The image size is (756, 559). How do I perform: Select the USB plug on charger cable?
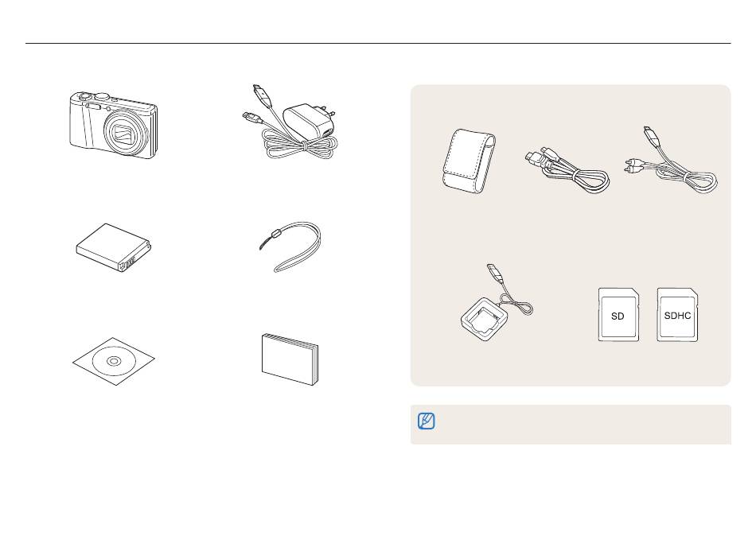[x=493, y=272]
